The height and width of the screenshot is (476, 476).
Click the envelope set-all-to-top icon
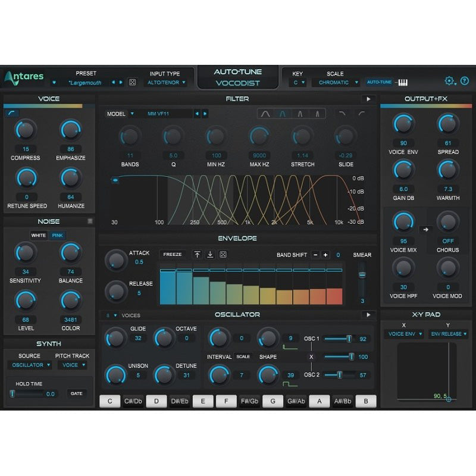click(x=198, y=255)
